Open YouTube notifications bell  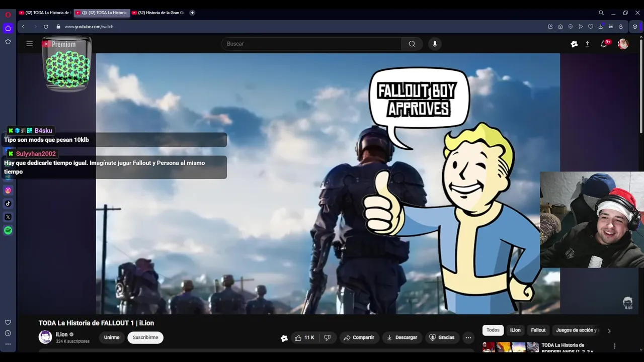click(604, 44)
